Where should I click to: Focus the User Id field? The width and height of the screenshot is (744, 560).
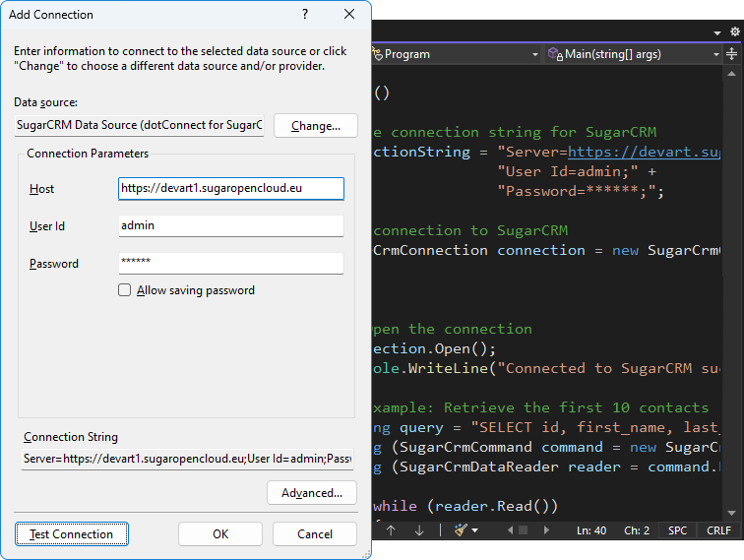[x=231, y=226]
